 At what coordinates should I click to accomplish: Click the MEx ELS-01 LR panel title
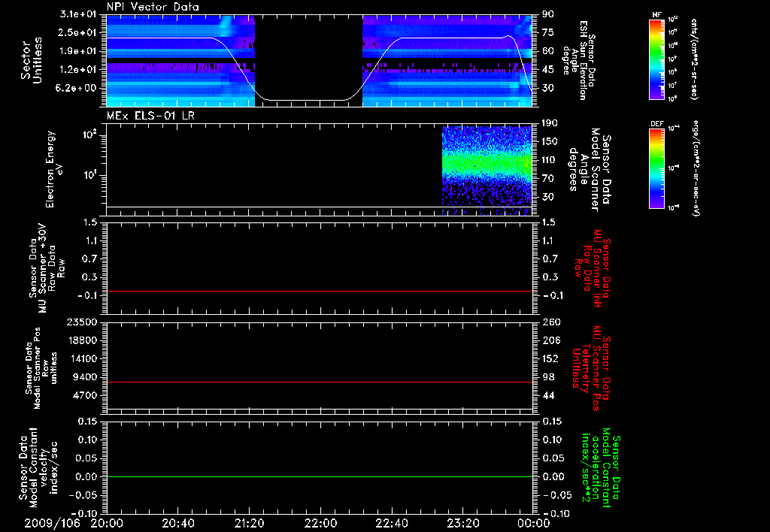click(x=150, y=116)
